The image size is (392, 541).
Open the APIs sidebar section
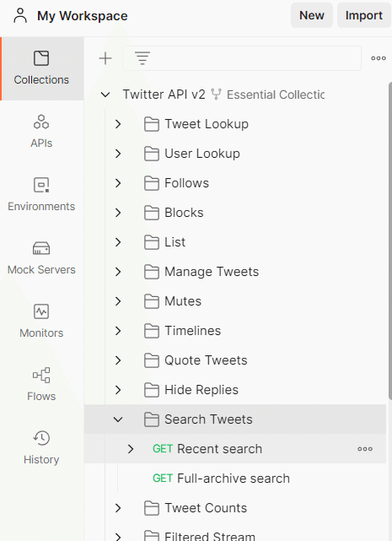(41, 132)
